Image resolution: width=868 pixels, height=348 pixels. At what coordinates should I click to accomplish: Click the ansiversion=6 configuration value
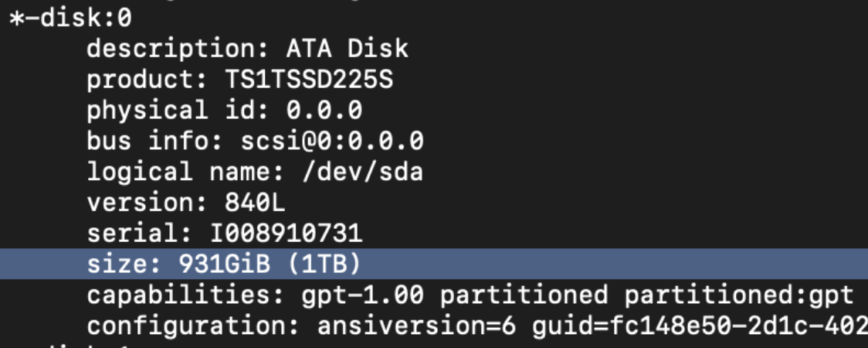416,326
